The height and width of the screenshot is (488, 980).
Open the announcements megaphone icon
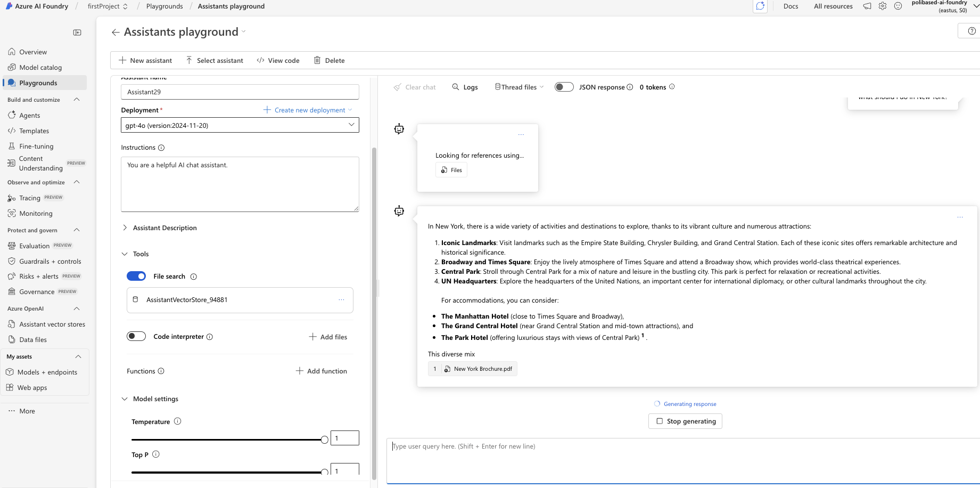pos(867,6)
